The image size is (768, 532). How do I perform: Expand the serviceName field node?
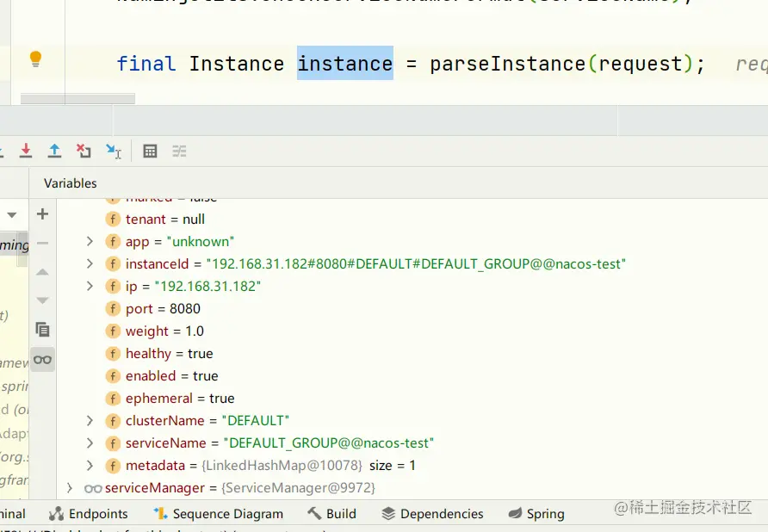click(x=90, y=442)
